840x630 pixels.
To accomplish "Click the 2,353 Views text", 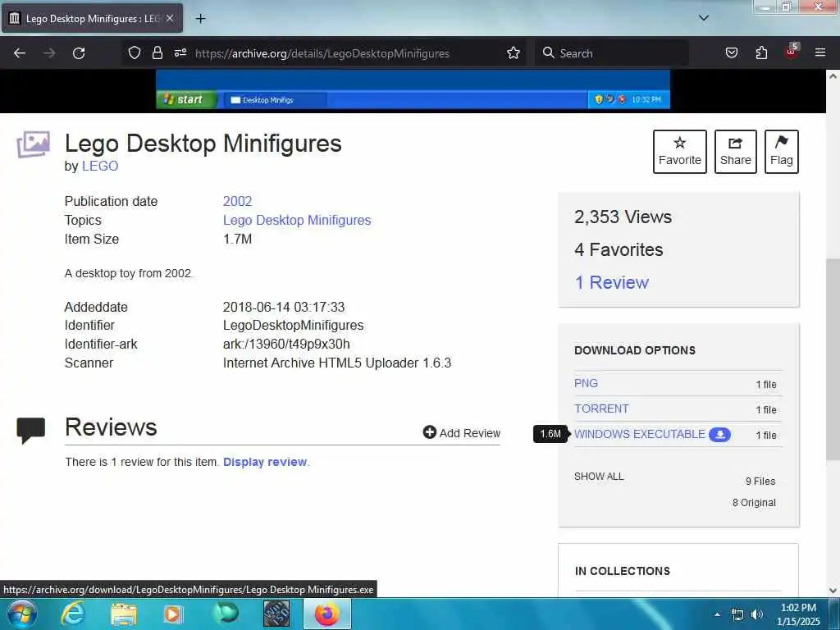I will point(623,217).
